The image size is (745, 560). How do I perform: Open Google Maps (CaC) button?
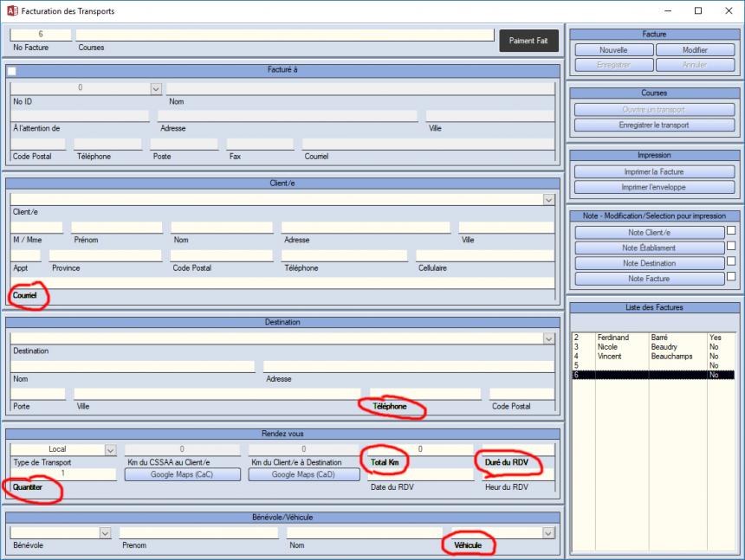pos(183,474)
